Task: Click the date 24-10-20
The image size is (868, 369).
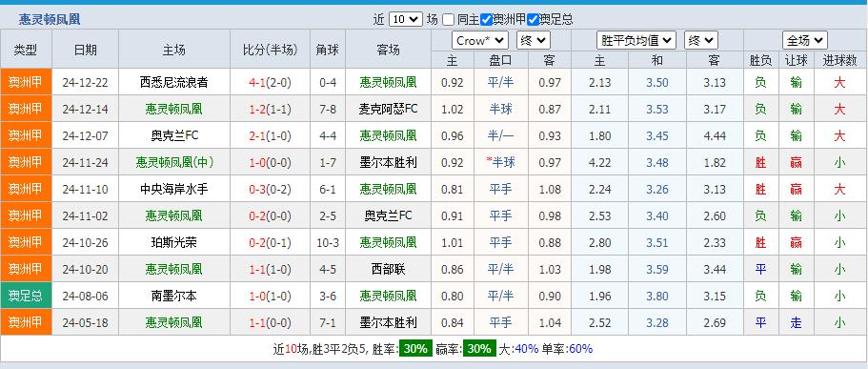Action: (85, 269)
